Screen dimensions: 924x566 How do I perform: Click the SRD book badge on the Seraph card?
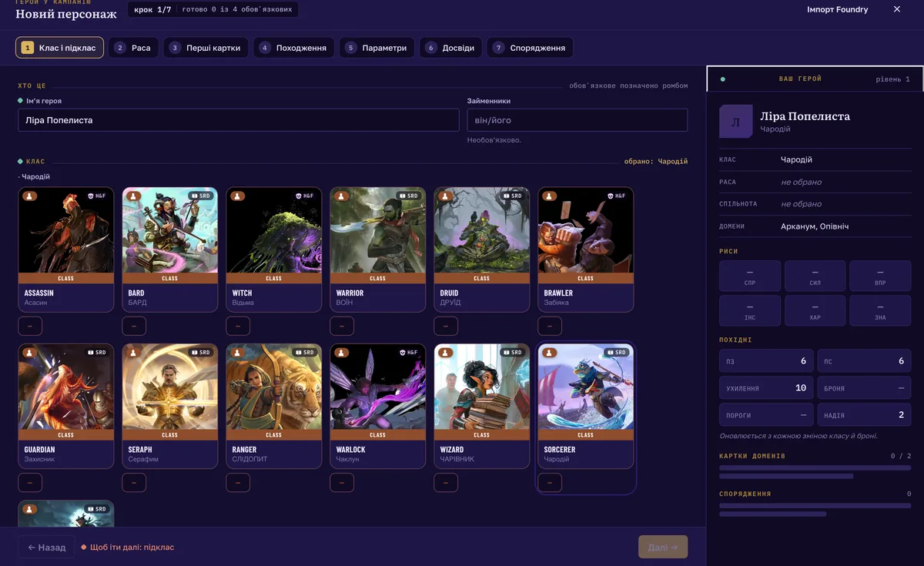coord(202,353)
